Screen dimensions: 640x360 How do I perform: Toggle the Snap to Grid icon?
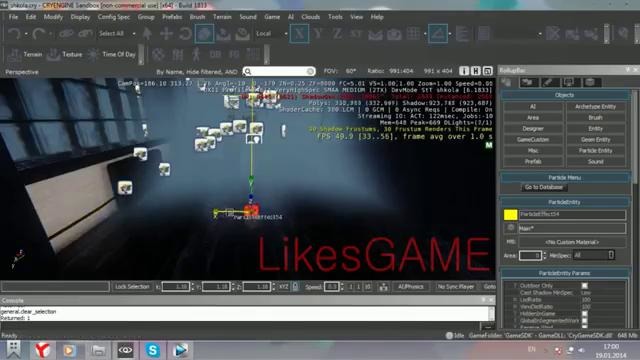click(x=413, y=33)
